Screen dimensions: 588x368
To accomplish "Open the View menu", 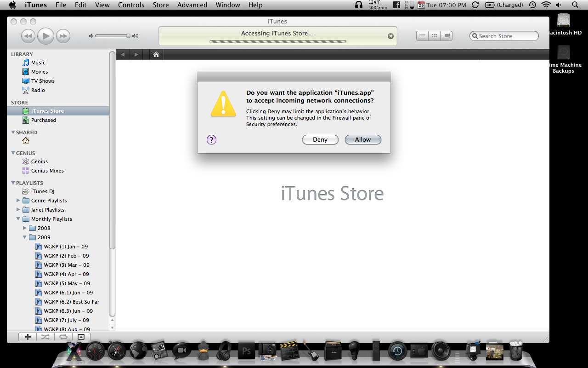I will (102, 5).
